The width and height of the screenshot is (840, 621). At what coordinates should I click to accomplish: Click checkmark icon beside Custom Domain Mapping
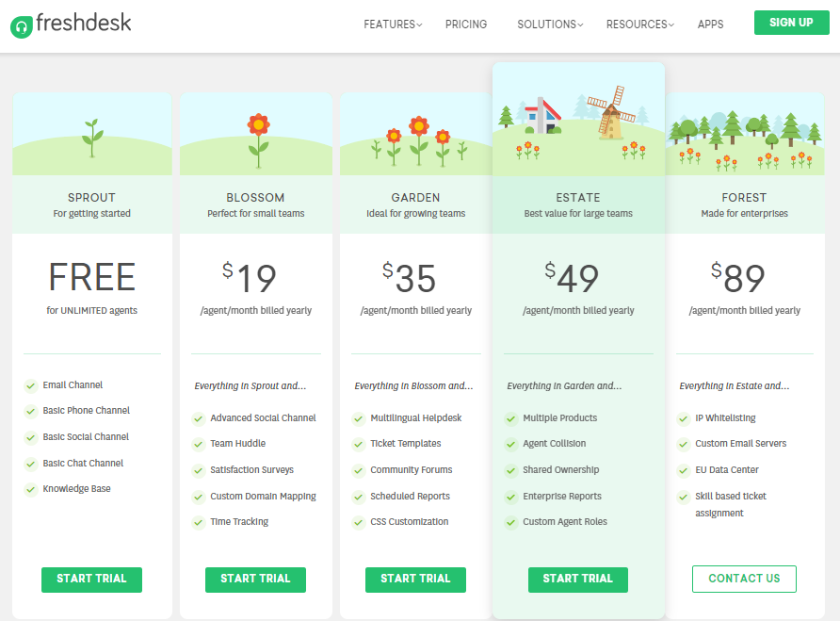[x=198, y=498]
